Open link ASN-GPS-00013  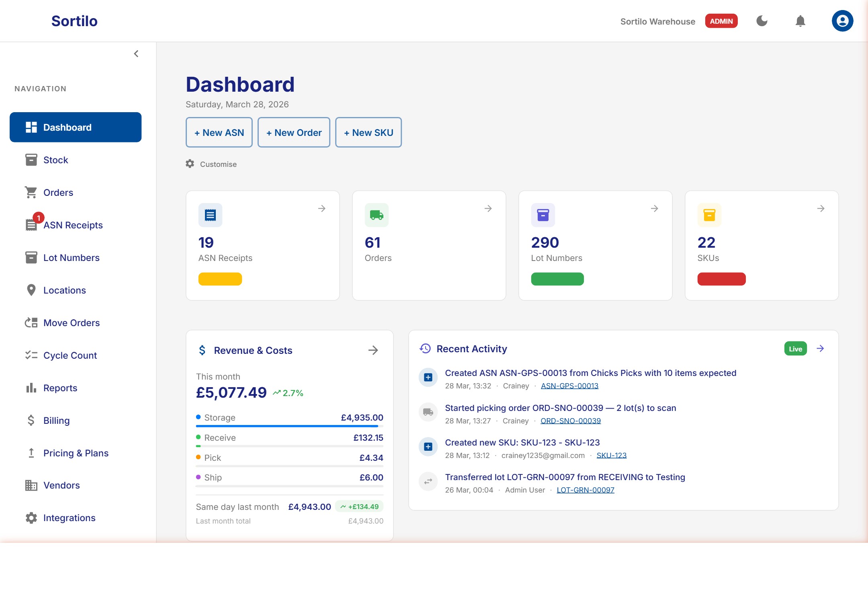coord(569,386)
